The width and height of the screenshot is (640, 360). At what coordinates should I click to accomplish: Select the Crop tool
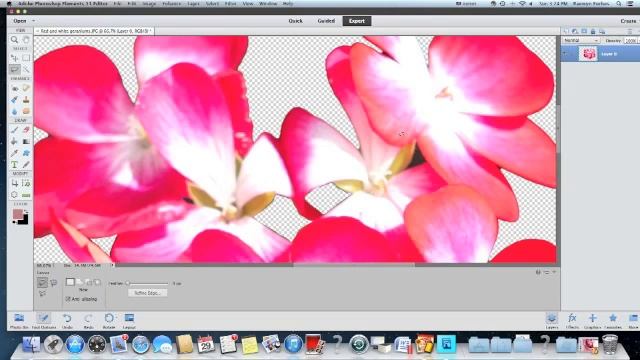pyautogui.click(x=14, y=183)
